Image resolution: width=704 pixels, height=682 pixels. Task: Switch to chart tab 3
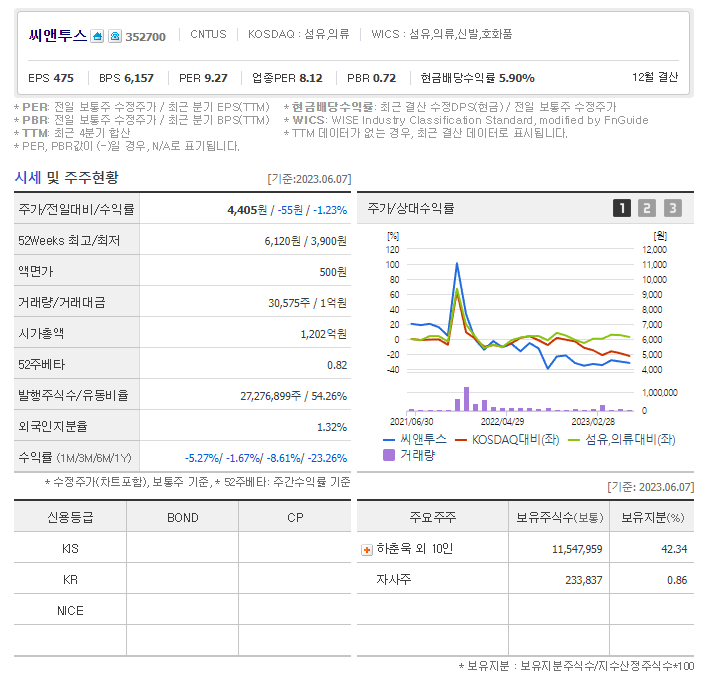pos(673,208)
